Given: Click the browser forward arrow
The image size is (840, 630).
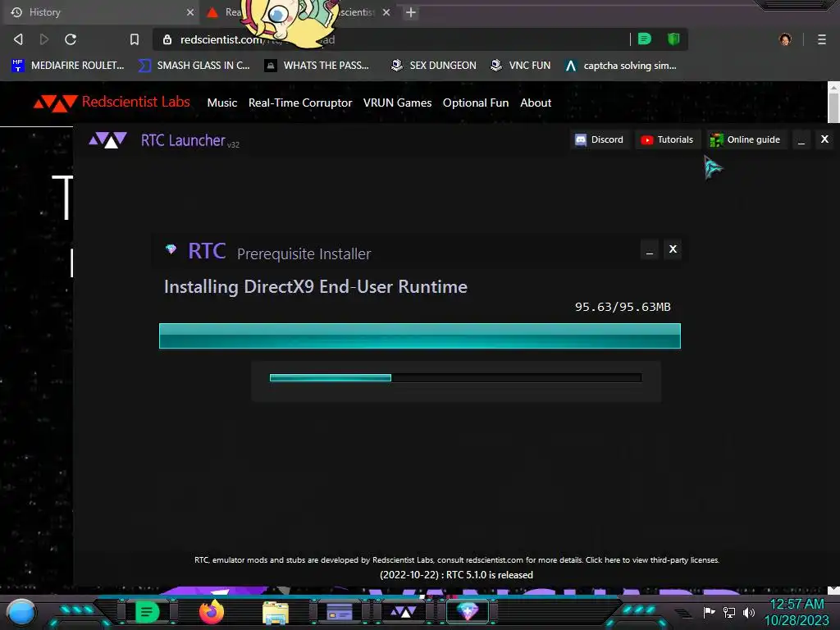Looking at the screenshot, I should pyautogui.click(x=44, y=39).
